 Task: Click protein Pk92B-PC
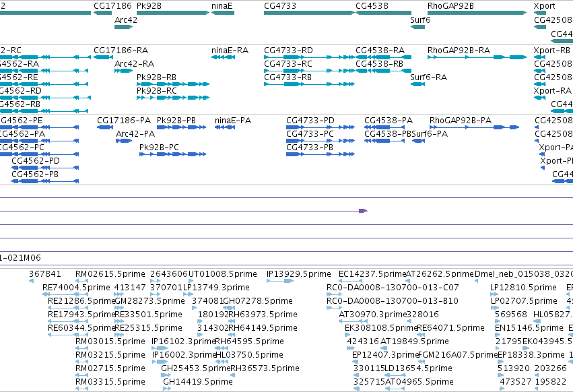pos(159,148)
